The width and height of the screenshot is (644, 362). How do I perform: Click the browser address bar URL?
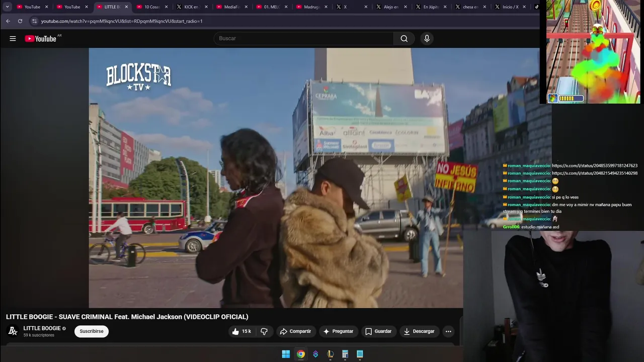(x=122, y=21)
